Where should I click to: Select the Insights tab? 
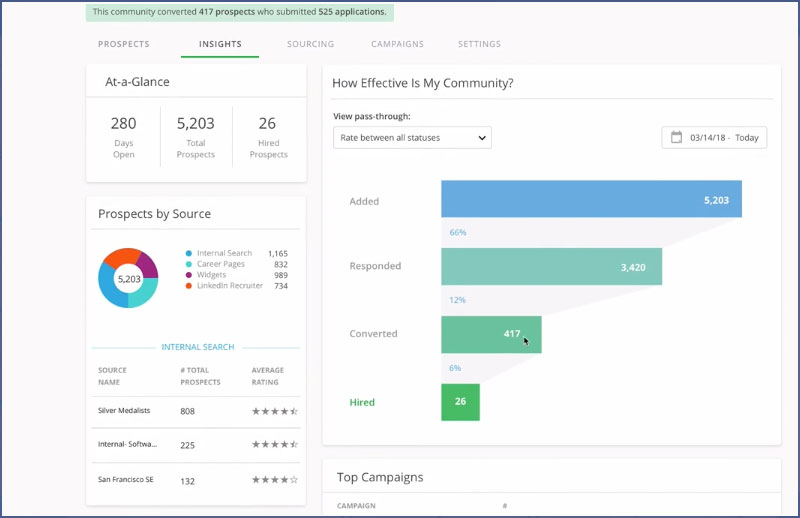pos(219,44)
